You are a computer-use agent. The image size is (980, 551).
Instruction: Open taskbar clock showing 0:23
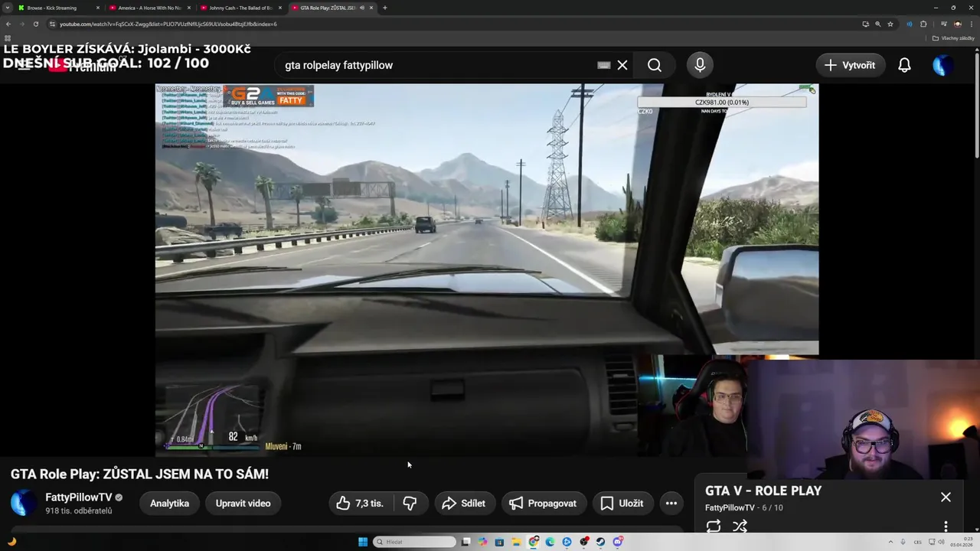[x=961, y=542]
